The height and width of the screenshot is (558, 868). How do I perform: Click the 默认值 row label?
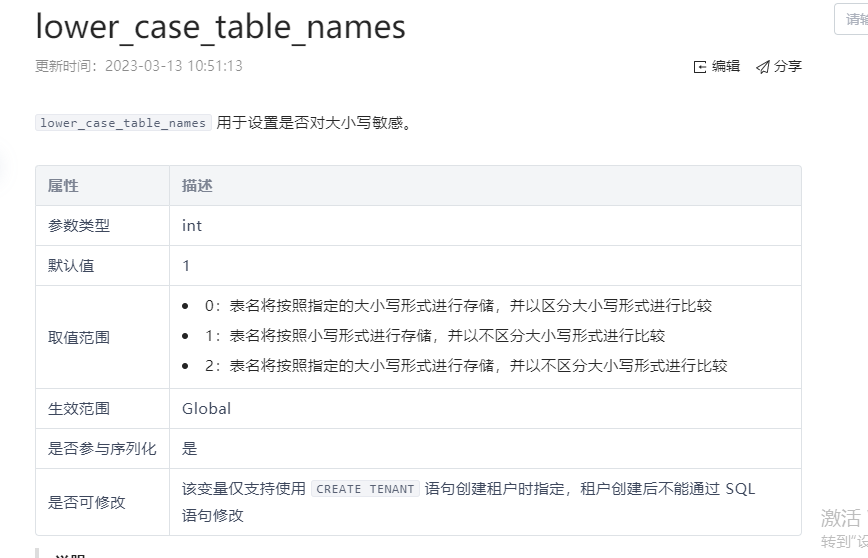[71, 266]
